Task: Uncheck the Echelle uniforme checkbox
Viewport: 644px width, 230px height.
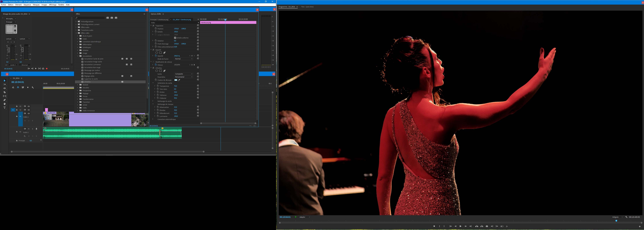Action: point(175,38)
